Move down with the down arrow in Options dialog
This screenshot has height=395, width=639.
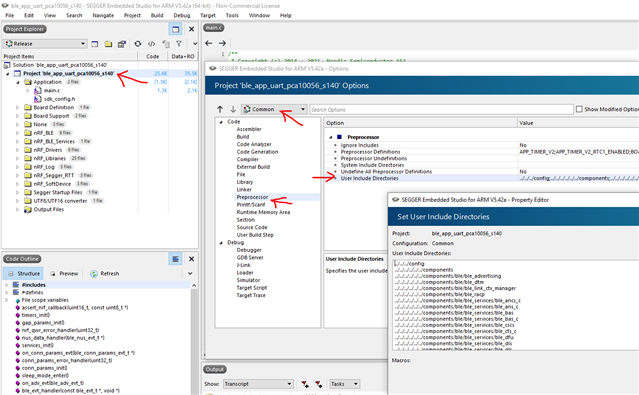coord(233,109)
